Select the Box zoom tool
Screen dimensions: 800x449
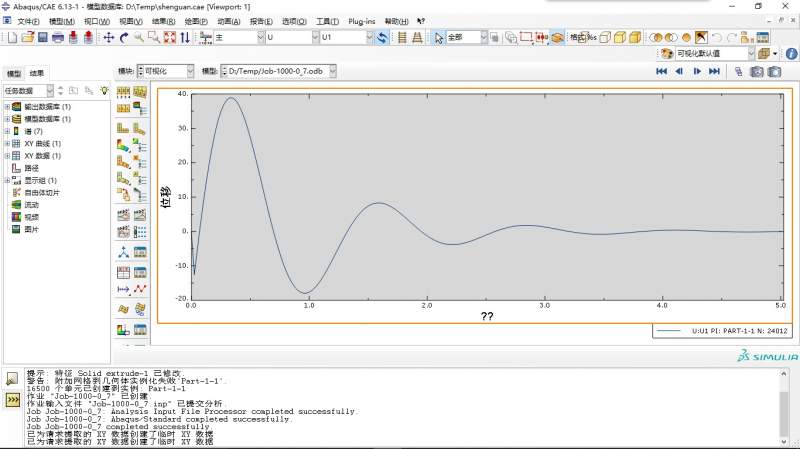pos(154,37)
